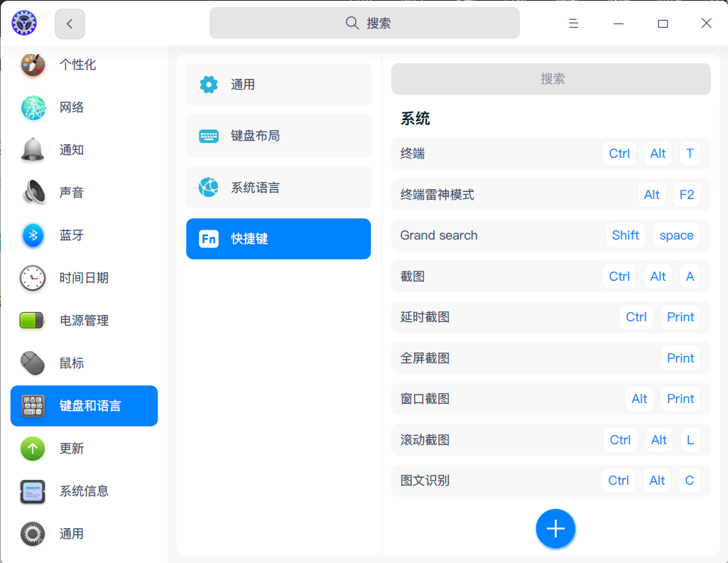This screenshot has width=728, height=563.
Task: Open the 通知 notification bell settings
Action: 84,150
